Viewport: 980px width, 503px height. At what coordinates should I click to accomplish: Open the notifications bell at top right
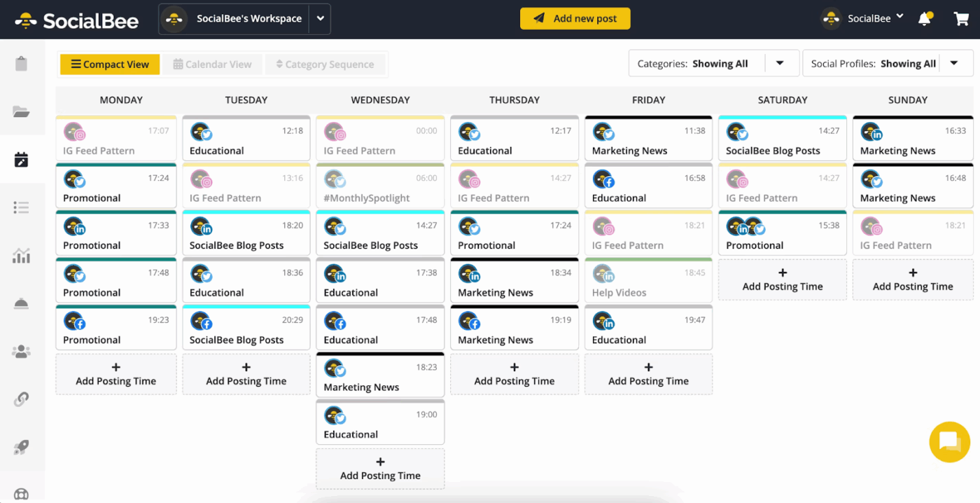pyautogui.click(x=924, y=19)
